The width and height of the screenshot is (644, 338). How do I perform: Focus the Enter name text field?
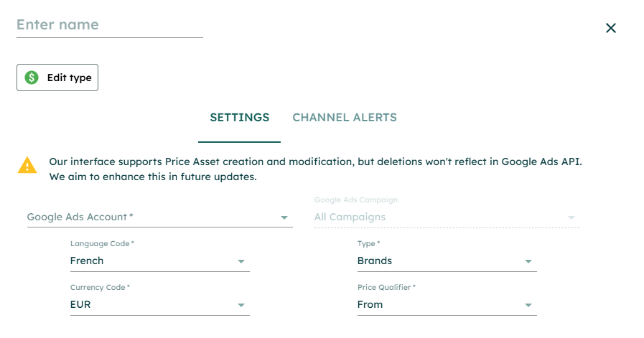(x=110, y=25)
